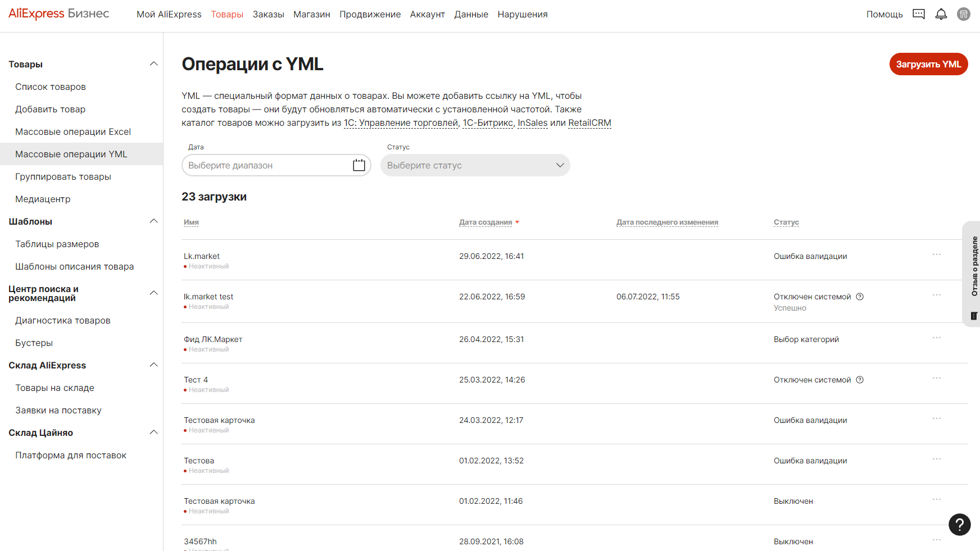Image resolution: width=980 pixels, height=551 pixels.
Task: Open the round help question mark button
Action: [x=960, y=525]
